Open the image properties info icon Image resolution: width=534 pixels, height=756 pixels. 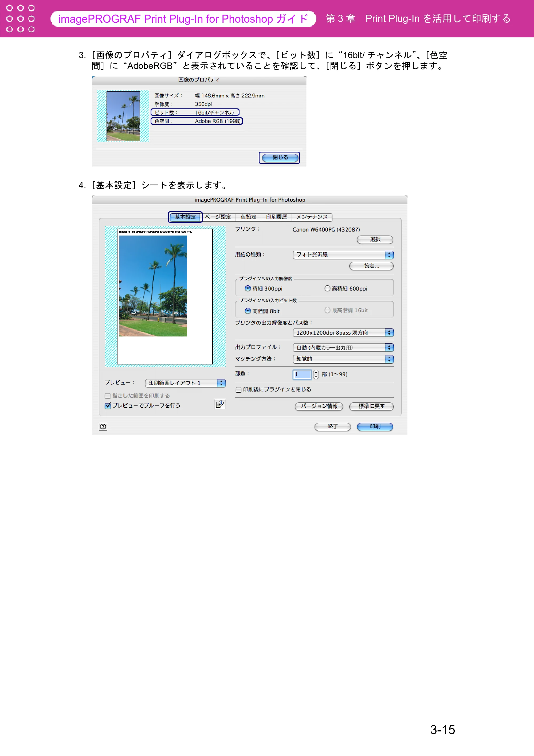pyautogui.click(x=220, y=404)
